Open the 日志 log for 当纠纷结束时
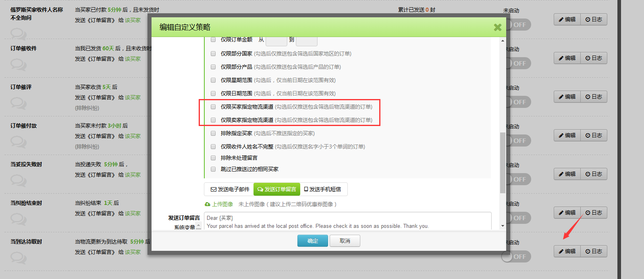 tap(594, 213)
